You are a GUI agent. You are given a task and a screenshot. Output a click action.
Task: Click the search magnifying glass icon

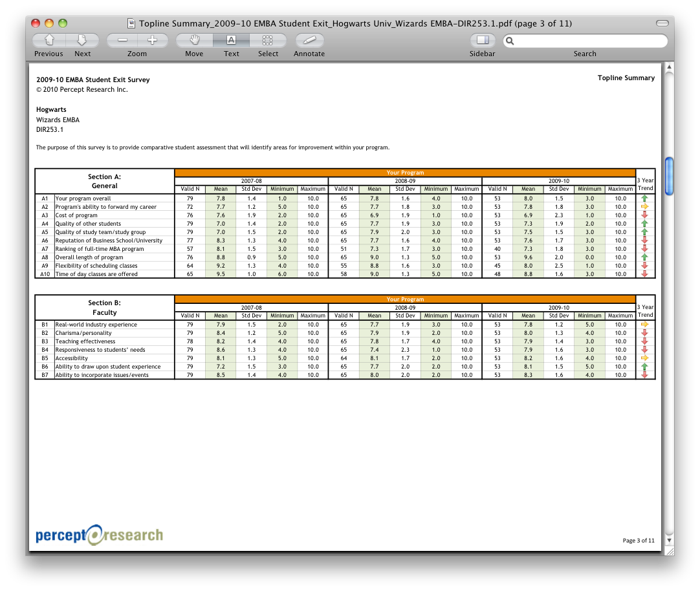click(x=510, y=41)
